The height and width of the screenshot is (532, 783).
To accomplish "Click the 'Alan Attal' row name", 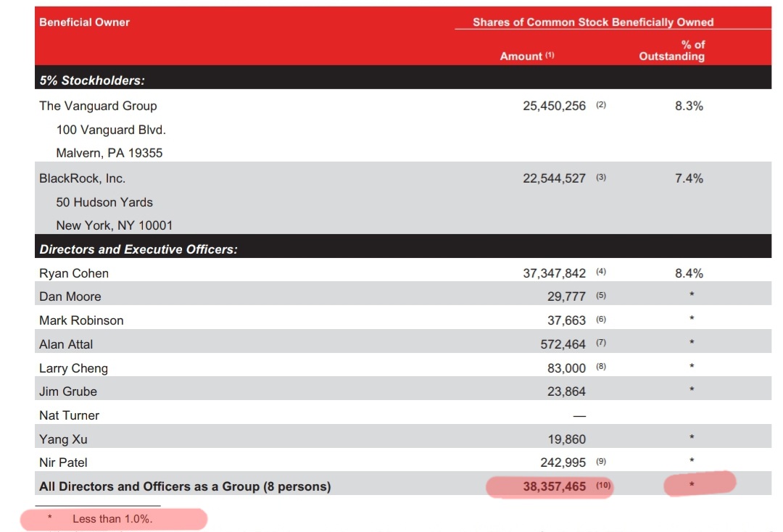I will pos(66,344).
